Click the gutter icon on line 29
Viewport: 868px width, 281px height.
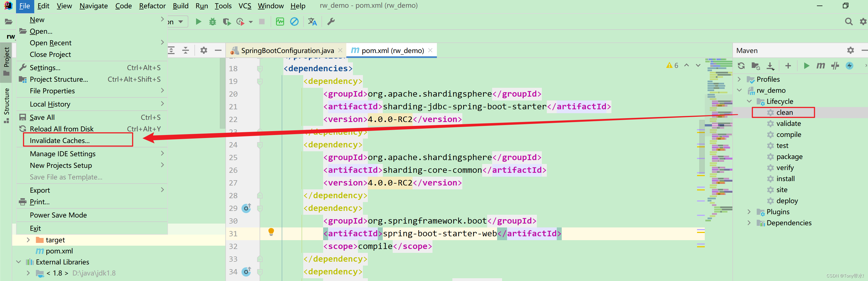point(246,208)
